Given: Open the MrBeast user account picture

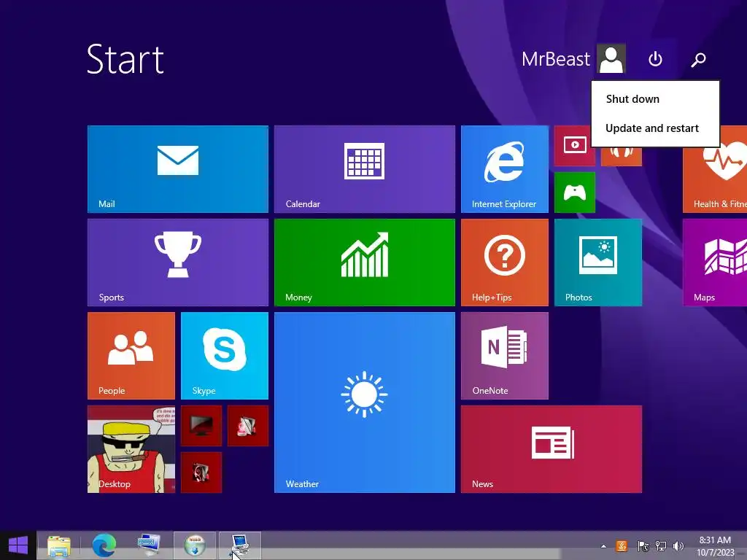Looking at the screenshot, I should click(x=611, y=58).
